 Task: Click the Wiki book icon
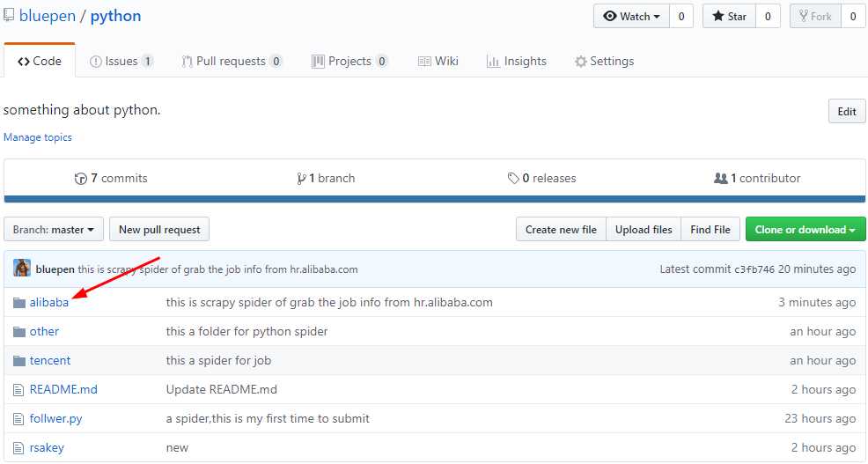pyautogui.click(x=424, y=62)
